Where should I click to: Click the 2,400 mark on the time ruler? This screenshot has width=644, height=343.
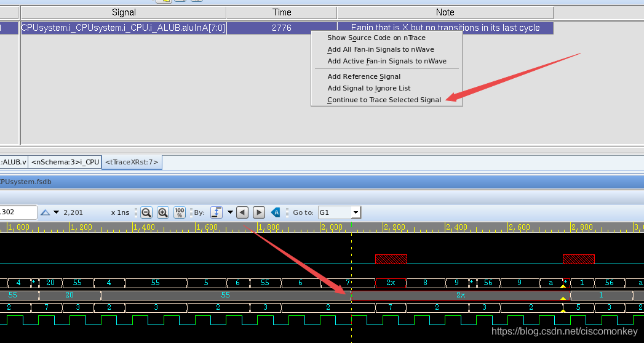457,227
